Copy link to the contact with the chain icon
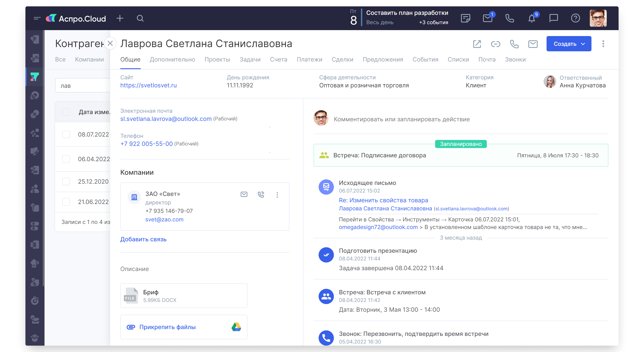Screen dimensions: 644x352 tap(495, 44)
